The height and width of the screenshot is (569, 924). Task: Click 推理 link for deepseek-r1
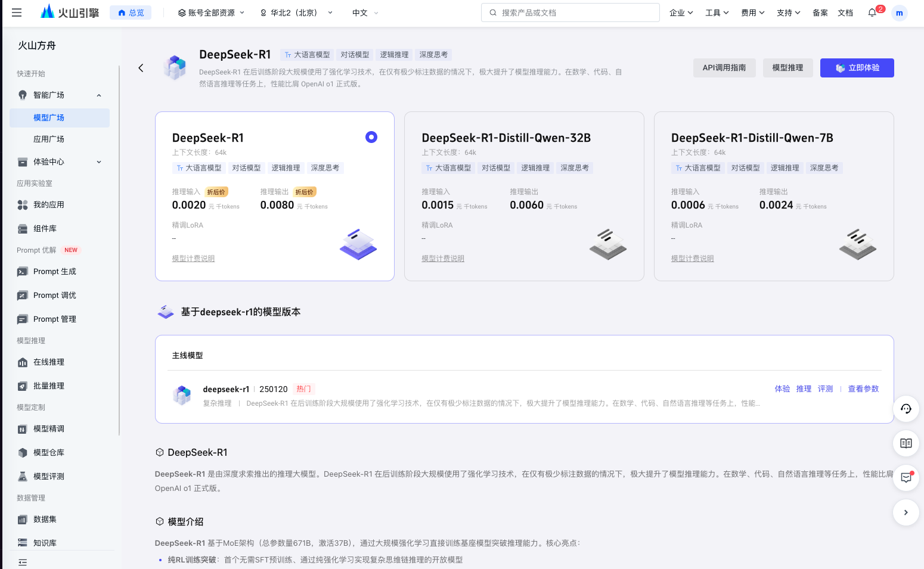[x=804, y=388]
